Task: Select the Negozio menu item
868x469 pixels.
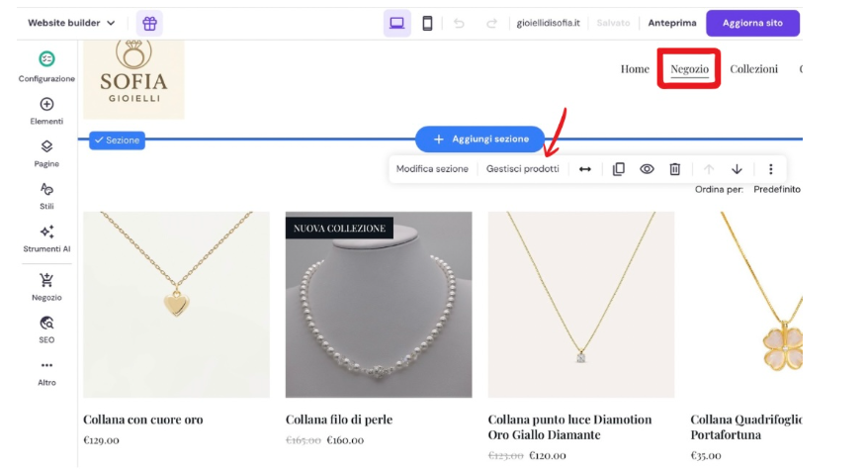Action: (689, 69)
